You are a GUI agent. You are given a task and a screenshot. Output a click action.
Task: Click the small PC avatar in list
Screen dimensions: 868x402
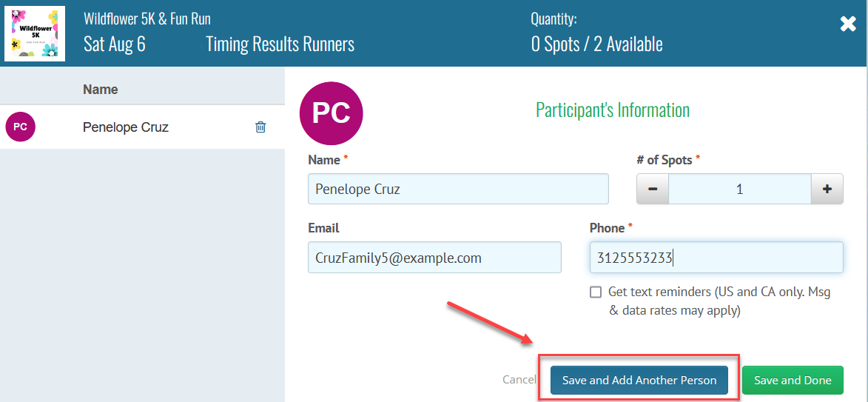pyautogui.click(x=20, y=127)
